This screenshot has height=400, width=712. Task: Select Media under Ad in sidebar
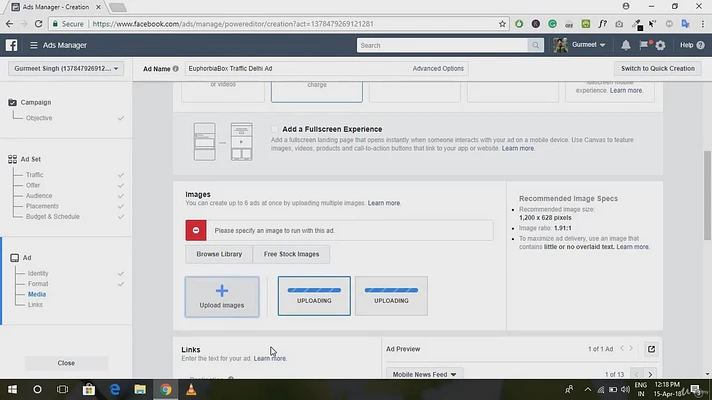click(37, 294)
